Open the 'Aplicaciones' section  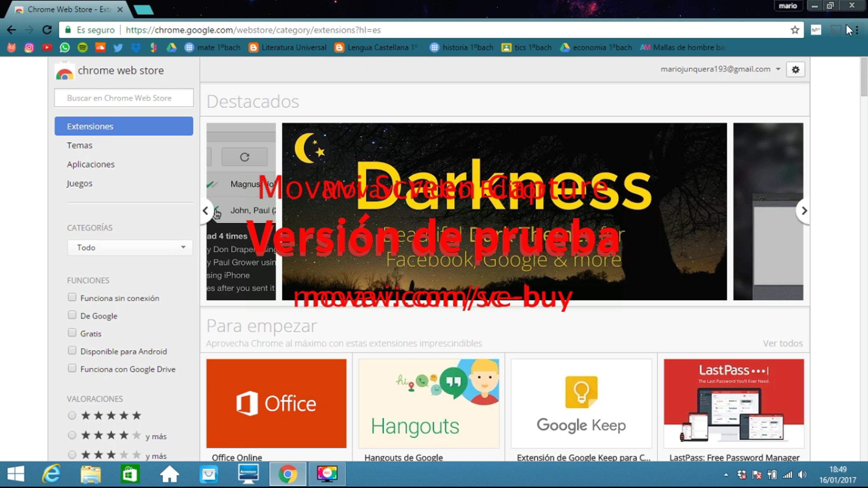coord(91,164)
